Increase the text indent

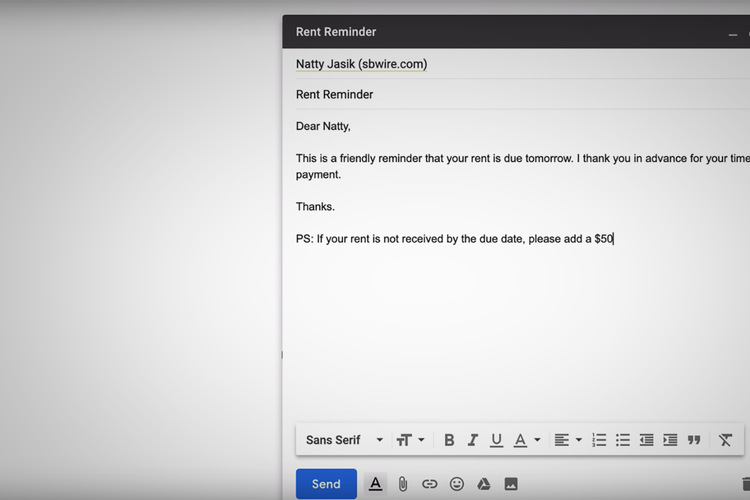click(x=670, y=440)
